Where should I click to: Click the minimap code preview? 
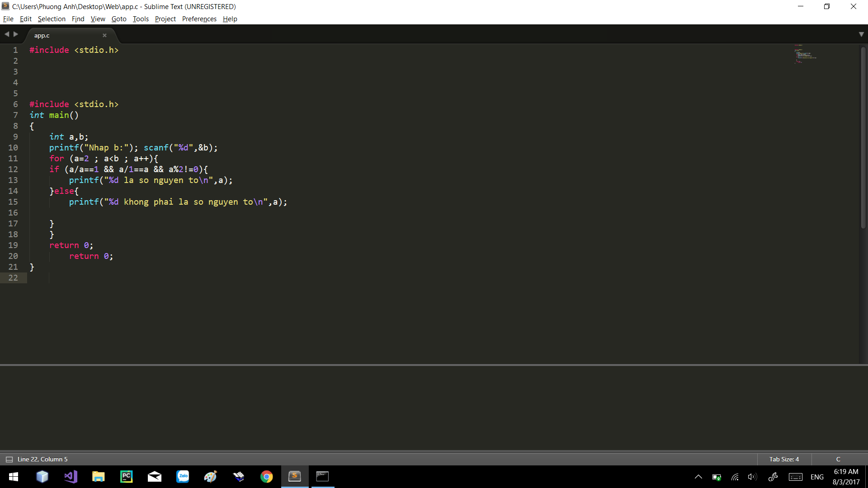[x=806, y=54]
